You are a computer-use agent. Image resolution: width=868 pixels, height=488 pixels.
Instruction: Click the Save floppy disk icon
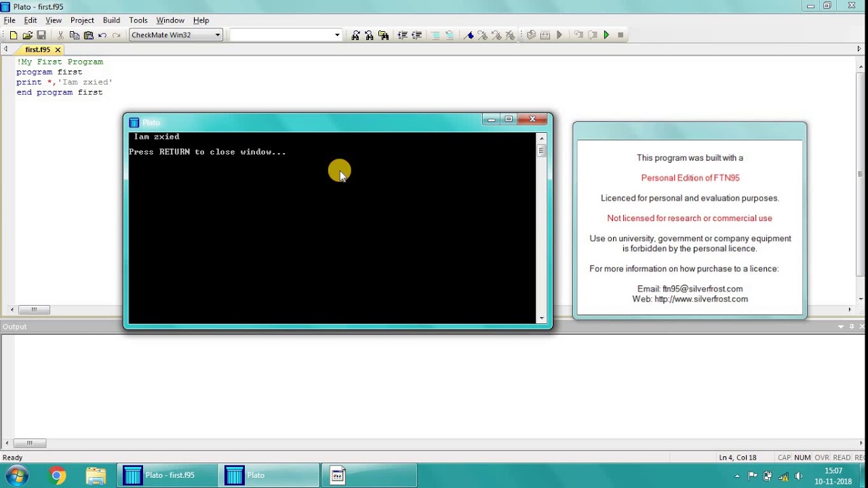tap(41, 35)
